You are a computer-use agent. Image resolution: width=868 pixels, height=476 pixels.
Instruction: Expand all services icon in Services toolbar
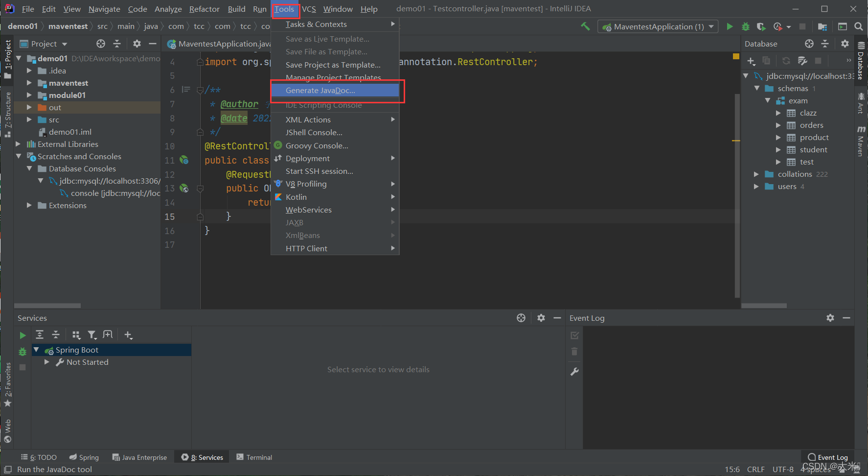click(40, 334)
